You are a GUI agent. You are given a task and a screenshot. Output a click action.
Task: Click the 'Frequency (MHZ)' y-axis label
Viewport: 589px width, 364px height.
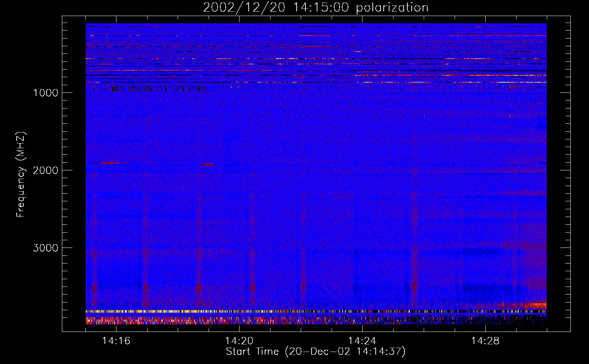click(x=21, y=175)
